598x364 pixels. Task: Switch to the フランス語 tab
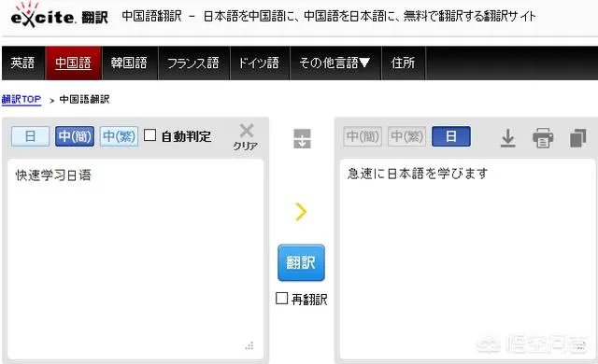[193, 63]
